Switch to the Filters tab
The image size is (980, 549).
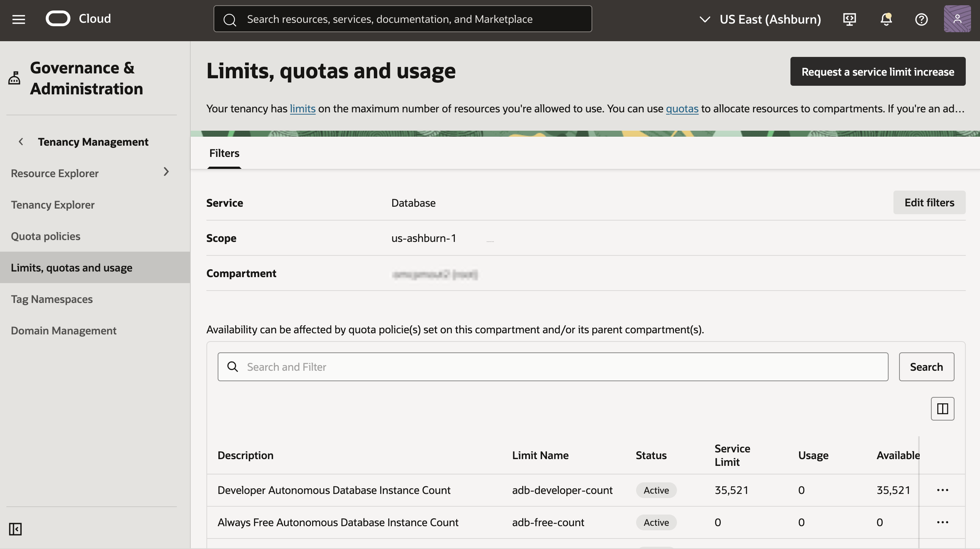224,153
